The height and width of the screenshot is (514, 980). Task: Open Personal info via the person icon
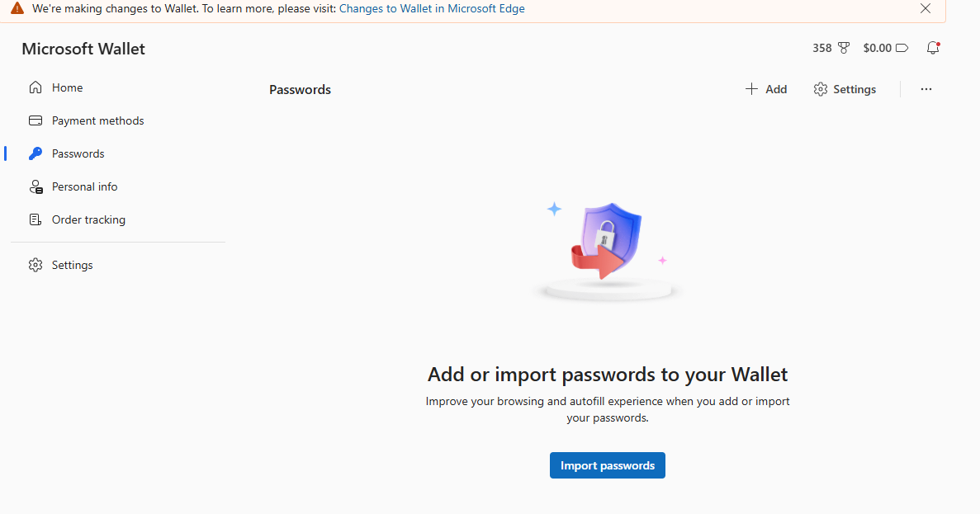point(36,186)
